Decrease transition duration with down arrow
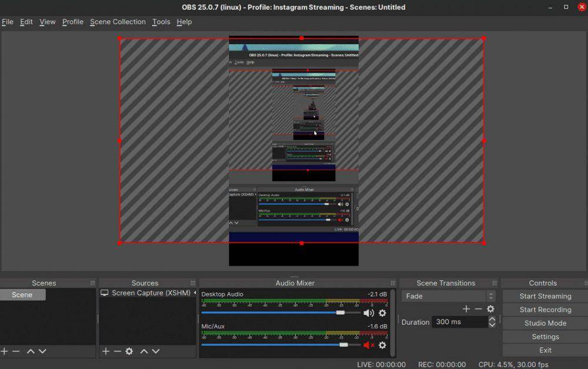588x369 pixels. (x=492, y=325)
